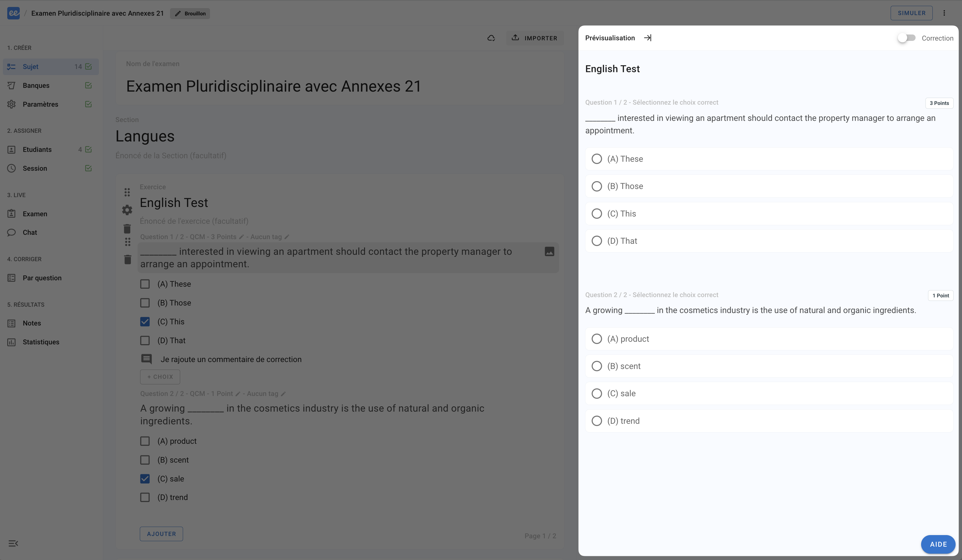Screen dimensions: 962x560
Task: Click the exercise settings gear icon
Action: pyautogui.click(x=127, y=210)
